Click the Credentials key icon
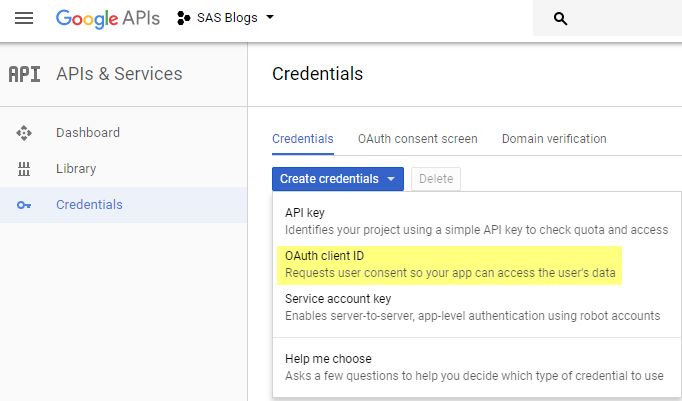 point(24,205)
